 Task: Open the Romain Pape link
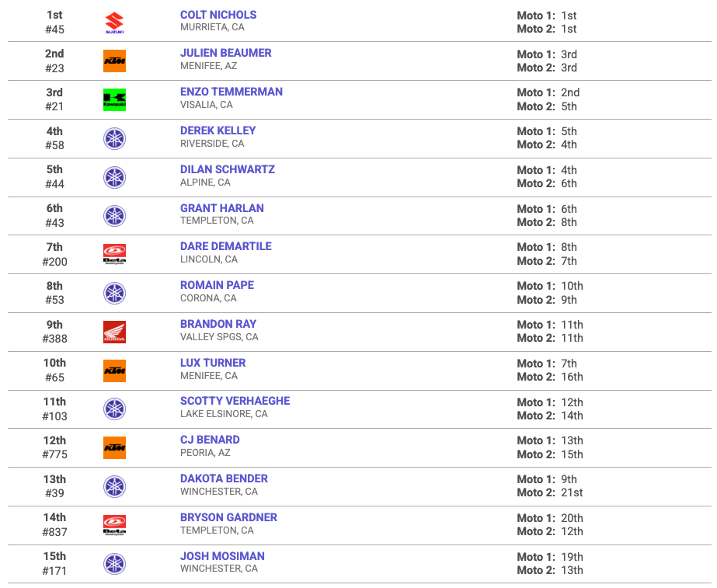click(217, 285)
